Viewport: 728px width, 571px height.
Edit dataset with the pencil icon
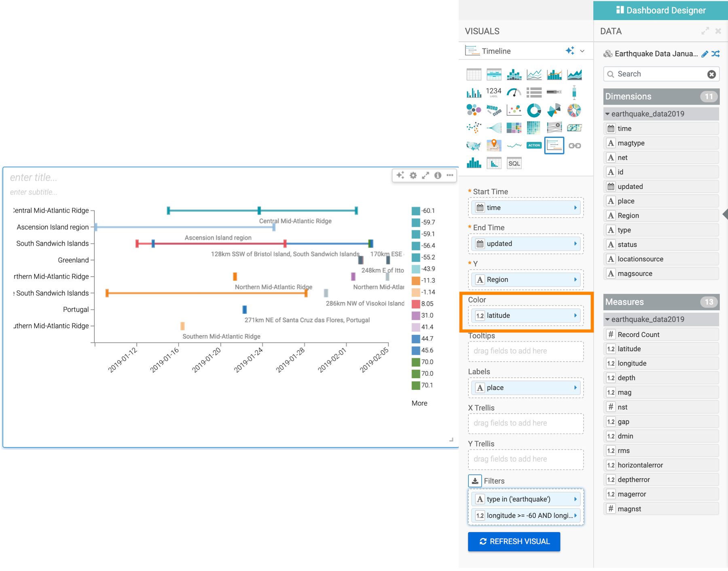pos(705,54)
